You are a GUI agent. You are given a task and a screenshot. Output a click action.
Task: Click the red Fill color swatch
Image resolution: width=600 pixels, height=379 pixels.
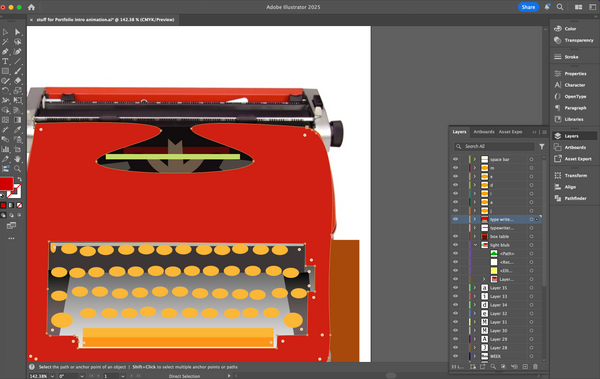click(x=6, y=184)
